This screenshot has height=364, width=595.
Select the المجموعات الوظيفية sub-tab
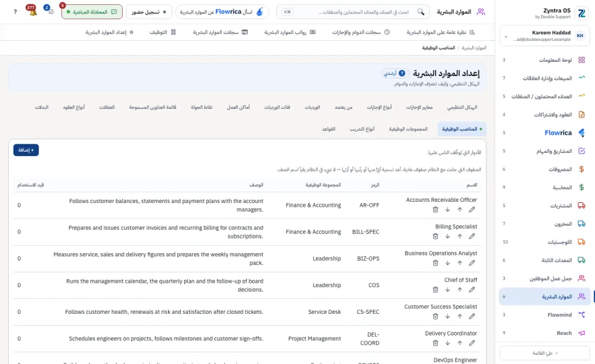pos(408,129)
